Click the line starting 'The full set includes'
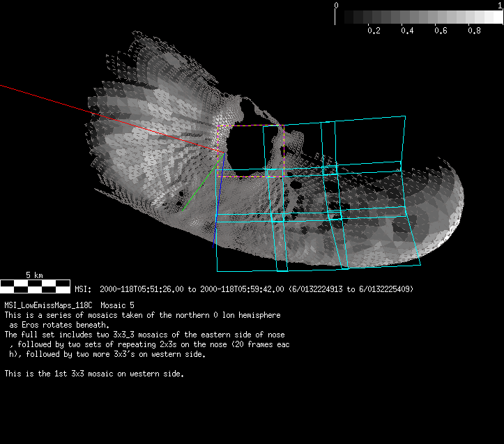Viewport: 504px width, 444px height. pos(144,335)
